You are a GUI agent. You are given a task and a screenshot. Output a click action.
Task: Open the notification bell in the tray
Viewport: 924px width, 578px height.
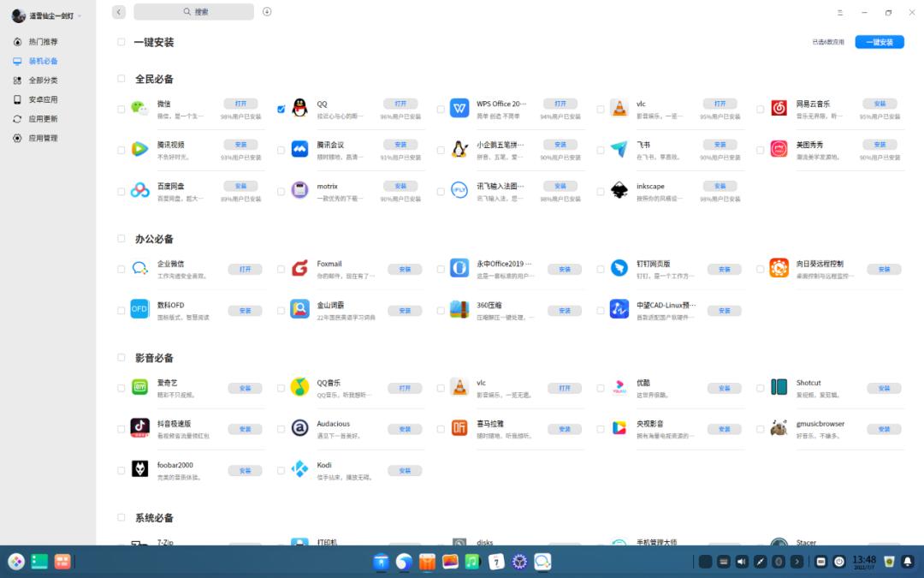908,562
